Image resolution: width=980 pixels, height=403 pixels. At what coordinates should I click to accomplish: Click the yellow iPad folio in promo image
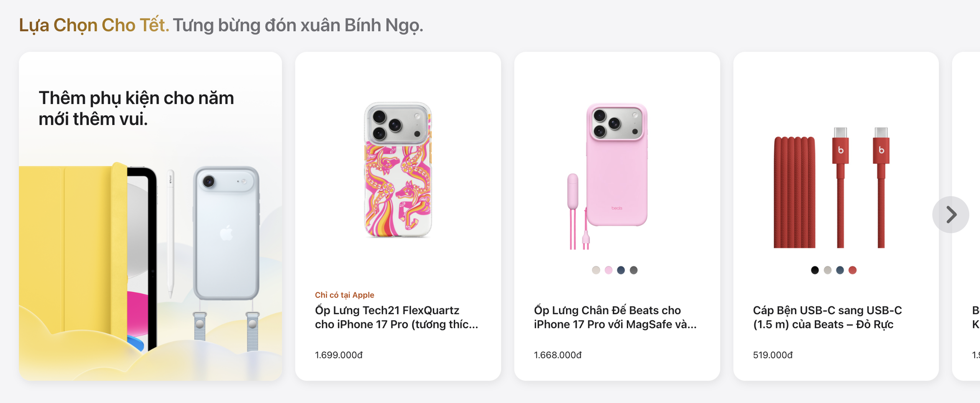point(73,255)
